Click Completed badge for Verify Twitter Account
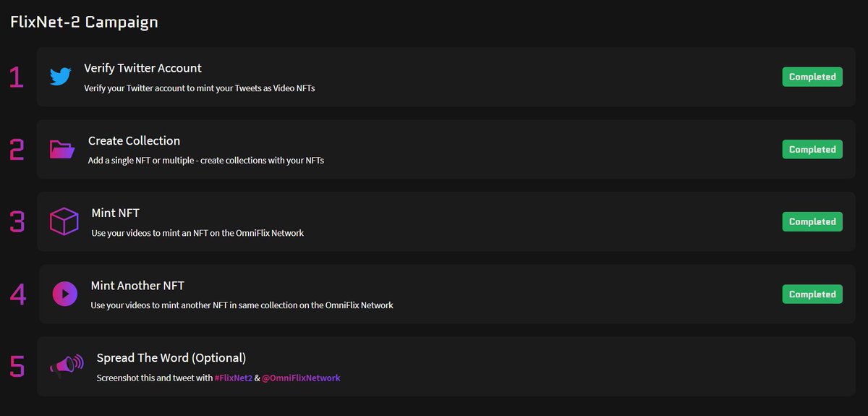Image resolution: width=868 pixels, height=416 pixels. click(x=812, y=77)
